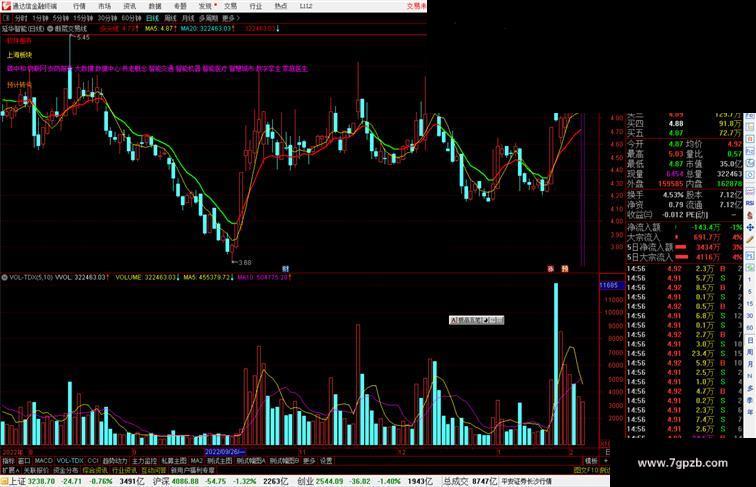Image resolution: width=756 pixels, height=487 pixels.
Task: Select the 月线 monthly chart tab
Action: [x=188, y=18]
